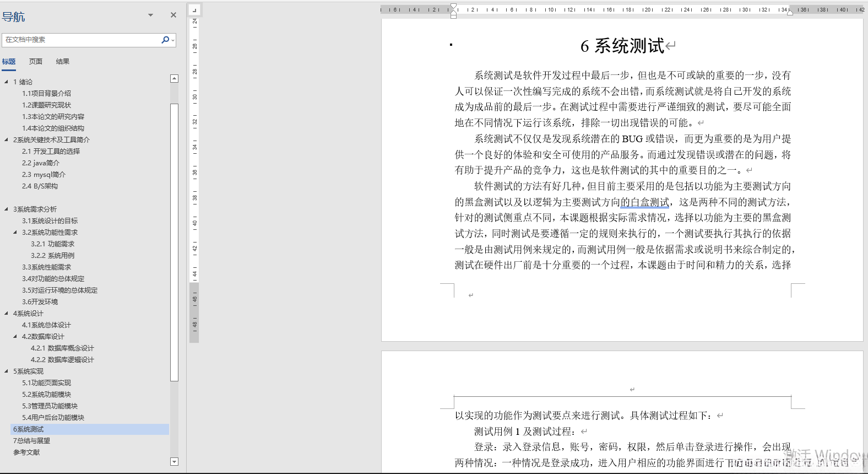Collapse the 2系统关键技术及工具简介 heading
The width and height of the screenshot is (868, 474).
click(6, 139)
